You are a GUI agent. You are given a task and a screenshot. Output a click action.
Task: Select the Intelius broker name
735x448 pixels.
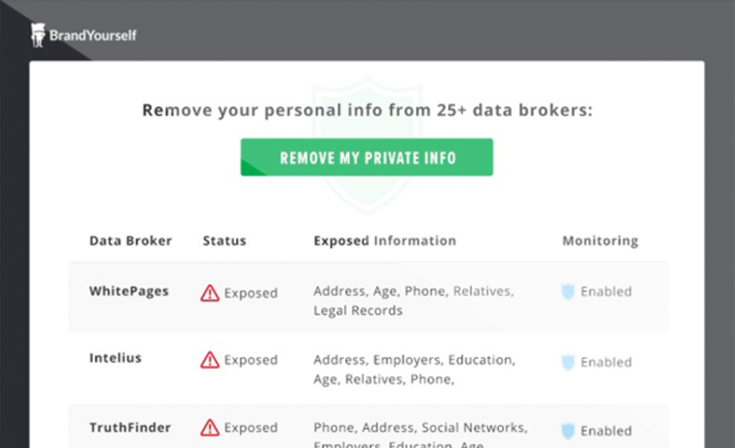click(115, 358)
